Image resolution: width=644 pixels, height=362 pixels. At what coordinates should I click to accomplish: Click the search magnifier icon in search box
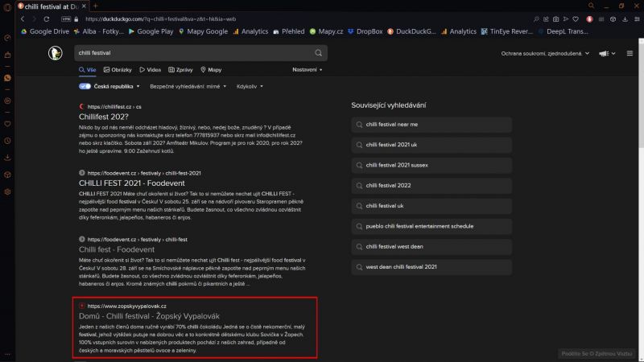[x=319, y=53]
